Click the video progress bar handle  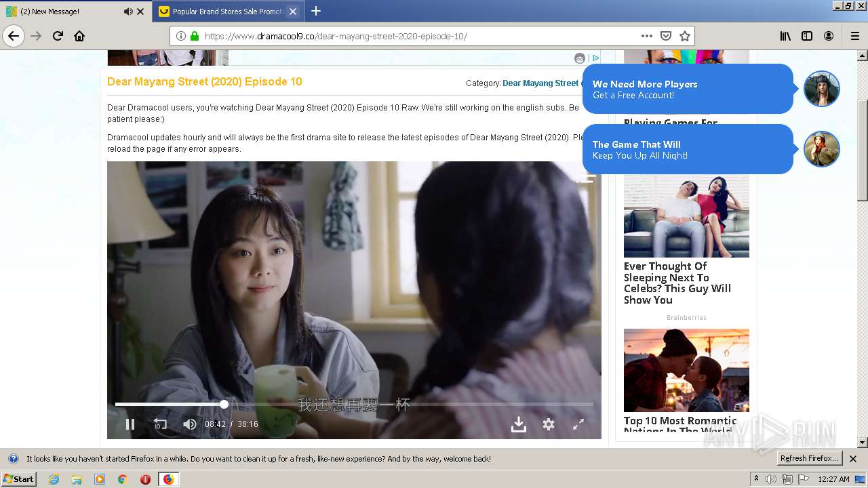[224, 404]
